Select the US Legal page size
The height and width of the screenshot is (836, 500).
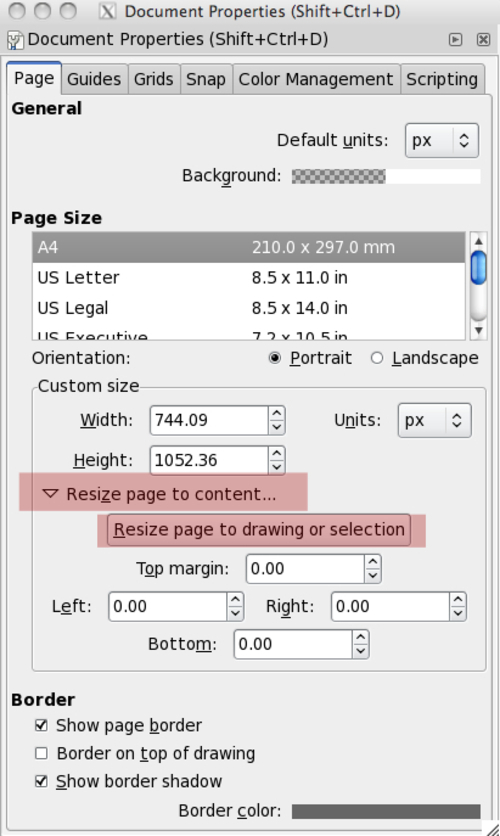point(249,308)
